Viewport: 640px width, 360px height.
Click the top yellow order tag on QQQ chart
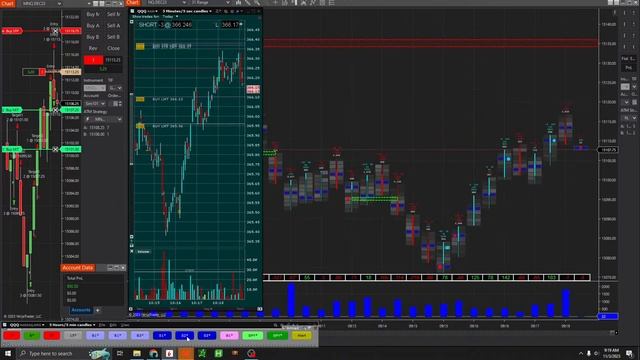coord(140,47)
